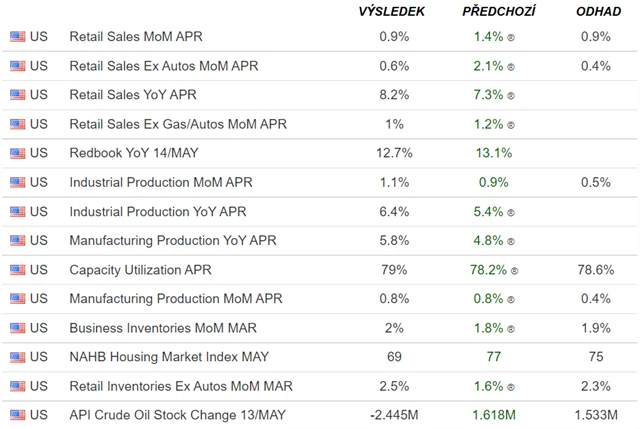Click the US flag beside Business Inventories MoM MAR
This screenshot has height=429, width=640.
(x=18, y=328)
